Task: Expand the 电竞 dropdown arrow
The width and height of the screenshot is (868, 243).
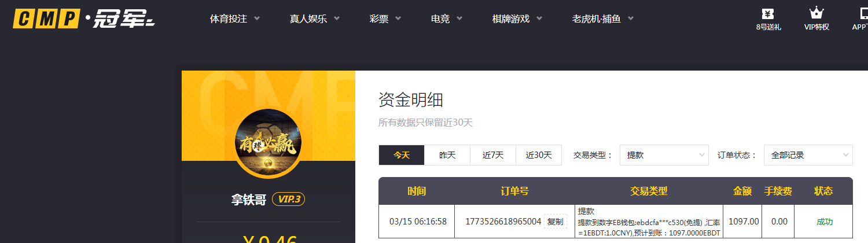Action: point(459,19)
